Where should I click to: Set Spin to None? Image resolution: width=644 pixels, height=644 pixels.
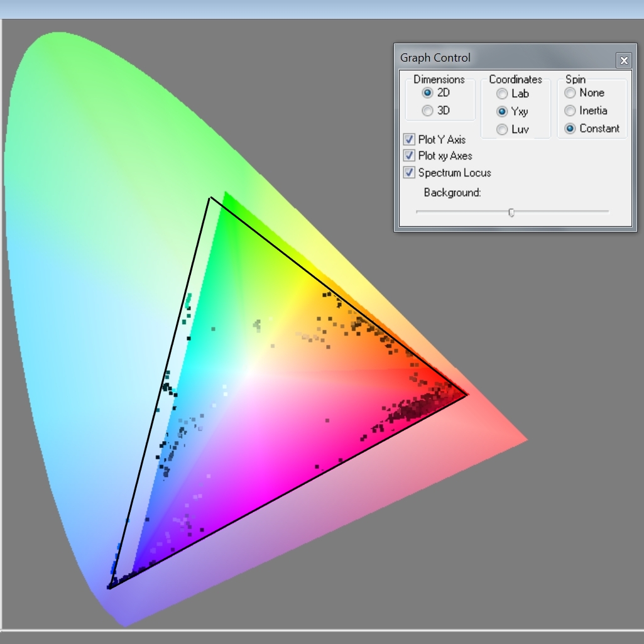570,93
